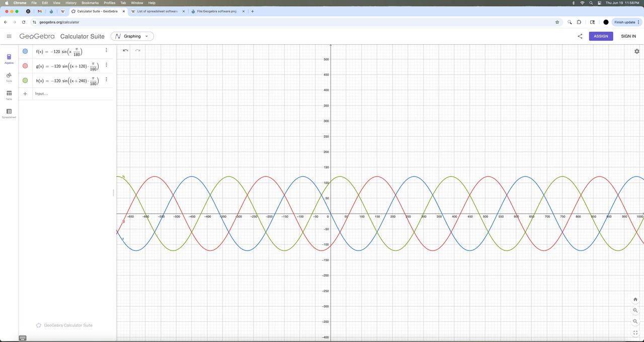Open the Spreadsheet view in sidebar
644x342 pixels.
[x=9, y=113]
